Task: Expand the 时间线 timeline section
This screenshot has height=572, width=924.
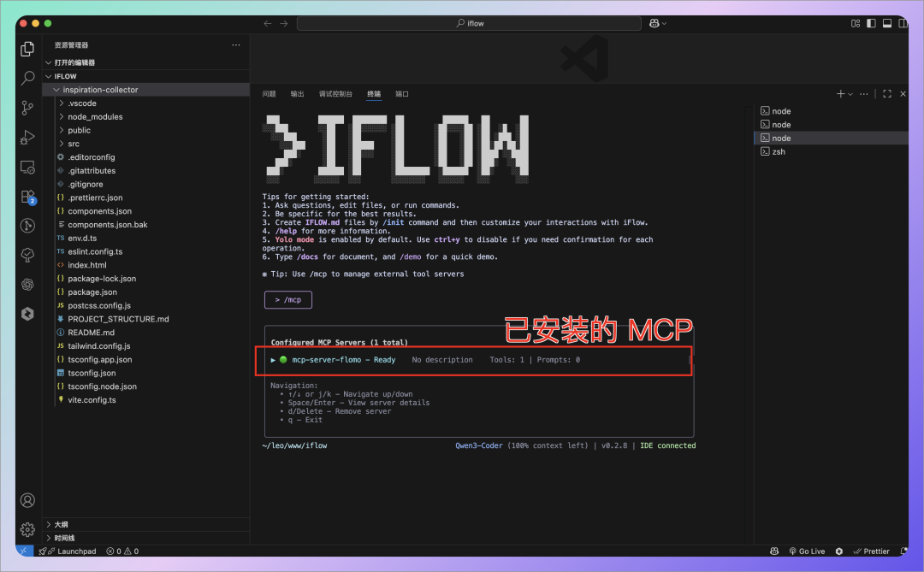Action: (146, 538)
